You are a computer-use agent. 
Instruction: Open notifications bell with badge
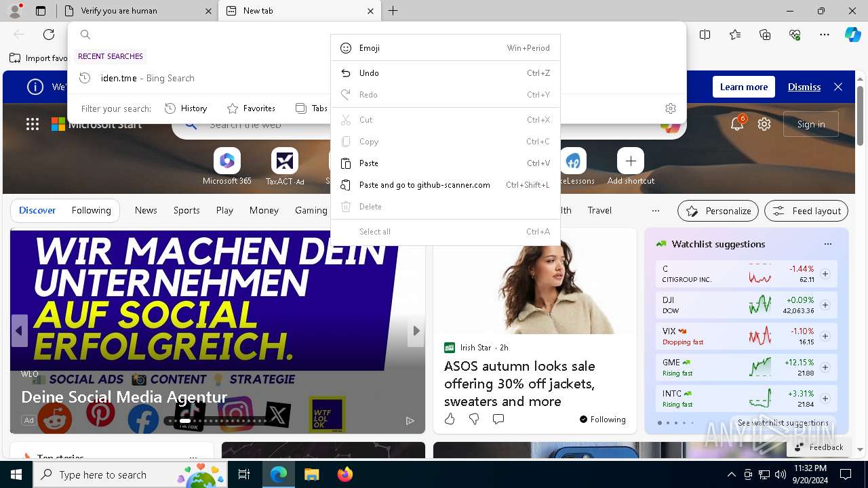(737, 123)
